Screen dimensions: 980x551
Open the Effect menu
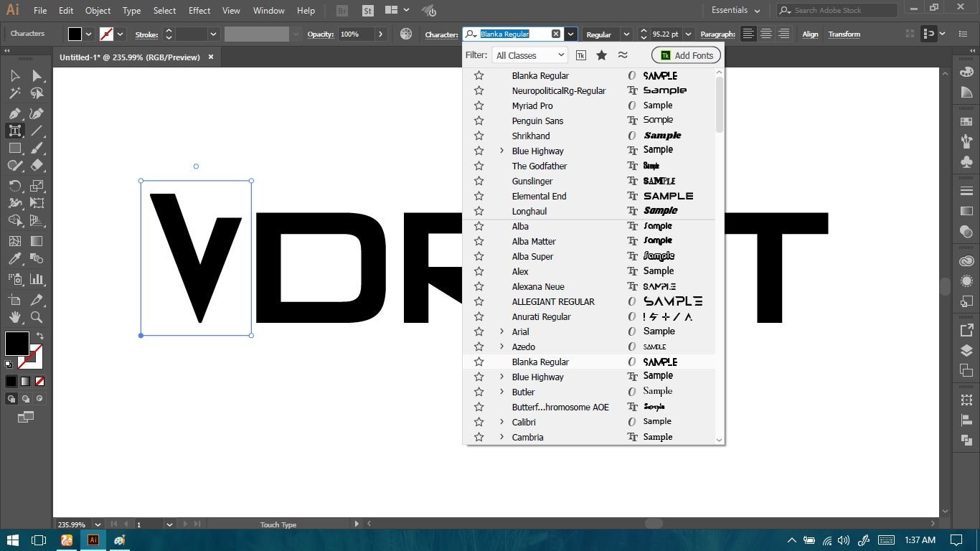click(x=199, y=11)
